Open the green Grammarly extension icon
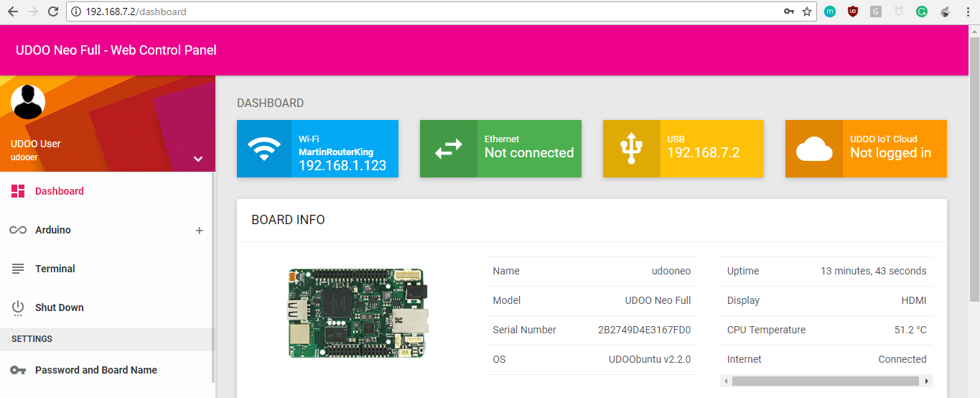This screenshot has width=980, height=398. (x=922, y=11)
